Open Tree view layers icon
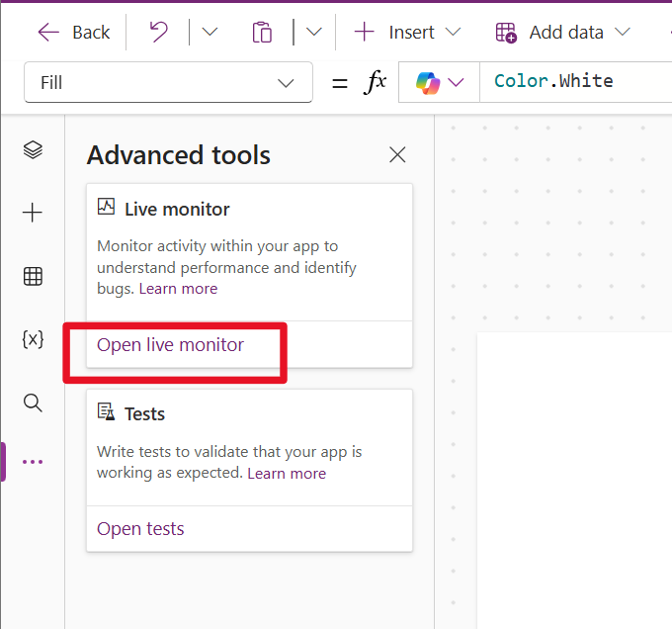 point(33,150)
